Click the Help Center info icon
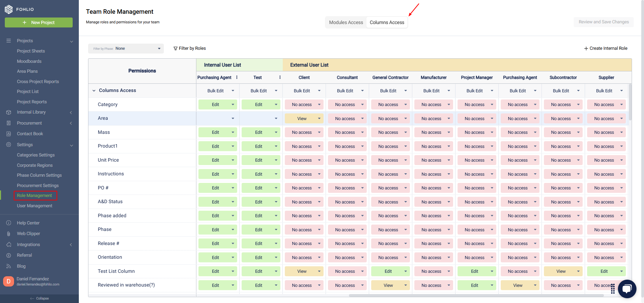The width and height of the screenshot is (644, 303). coord(9,223)
